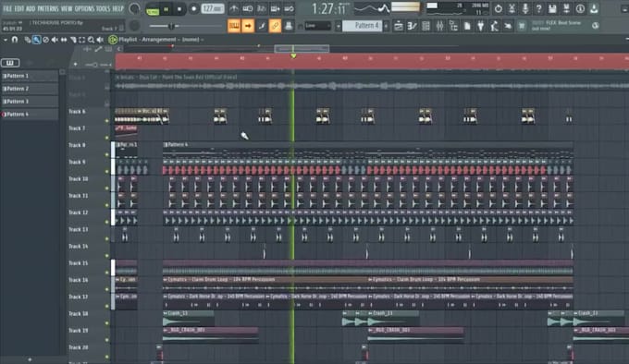Mute Track 6 via green dot
This screenshot has height=364, width=629.
[107, 120]
